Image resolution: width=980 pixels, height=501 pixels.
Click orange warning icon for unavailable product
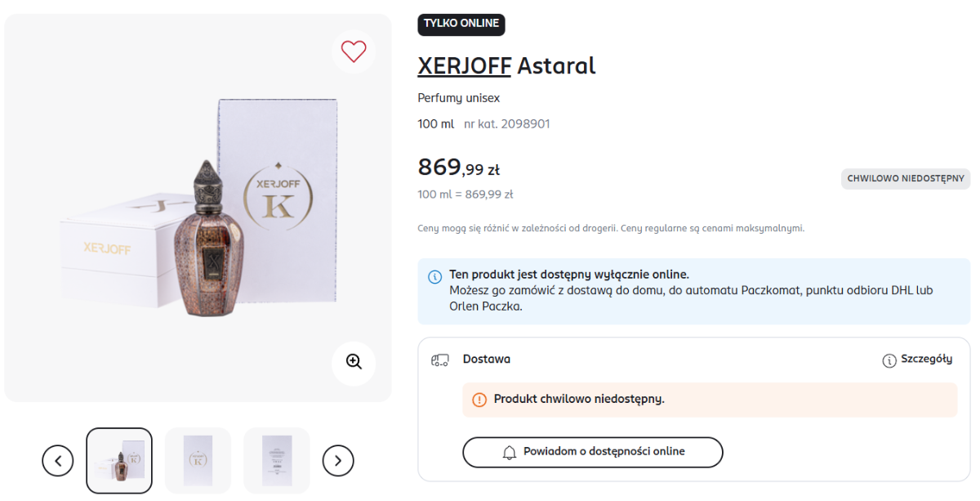[x=479, y=400]
